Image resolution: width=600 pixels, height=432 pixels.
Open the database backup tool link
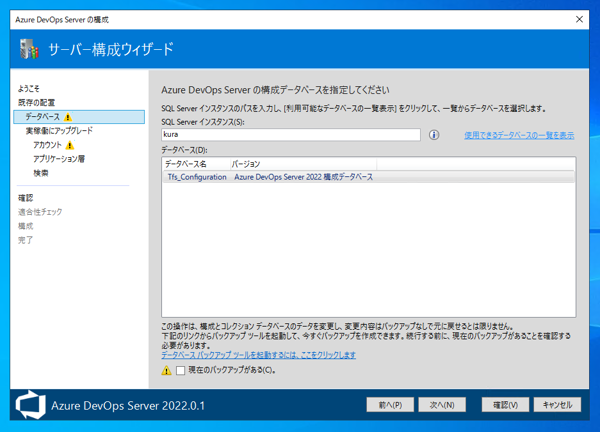[258, 355]
